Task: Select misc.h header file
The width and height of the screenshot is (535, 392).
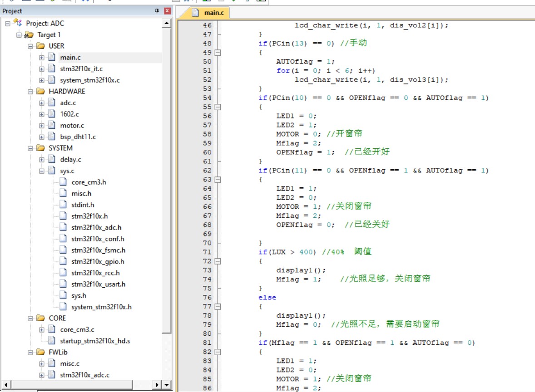Action: 81,194
